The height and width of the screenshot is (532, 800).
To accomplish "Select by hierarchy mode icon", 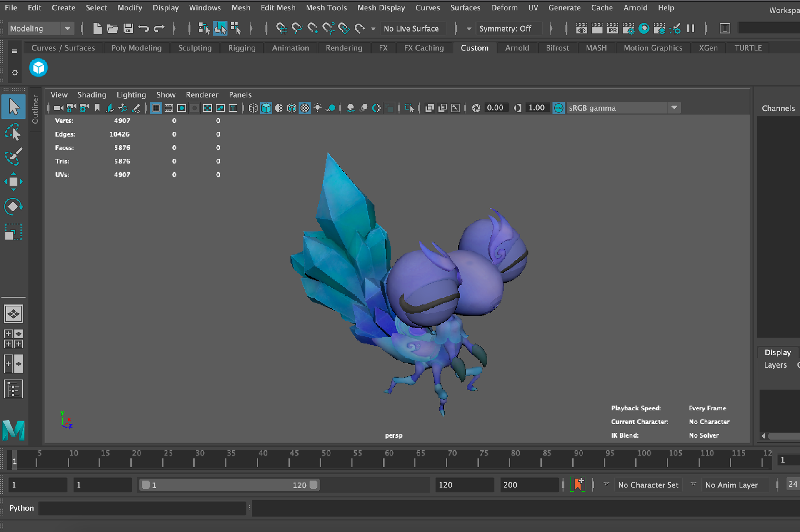I will [204, 28].
